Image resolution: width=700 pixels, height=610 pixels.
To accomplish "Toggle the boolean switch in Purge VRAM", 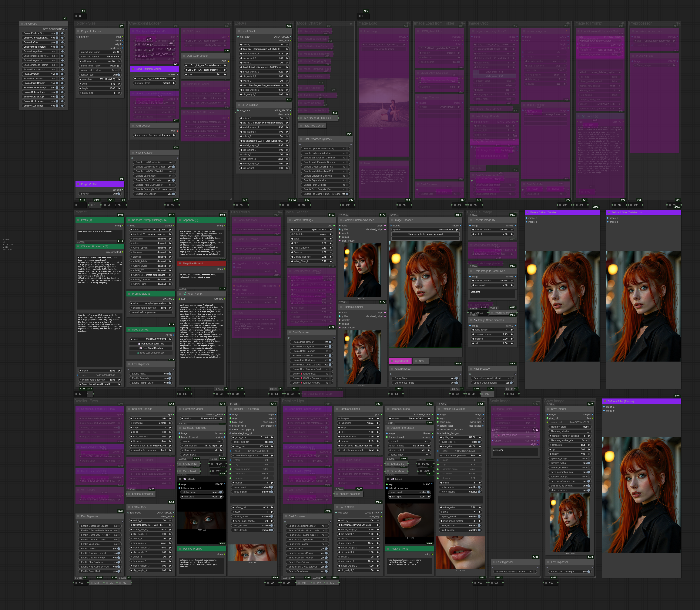I will pos(119,194).
